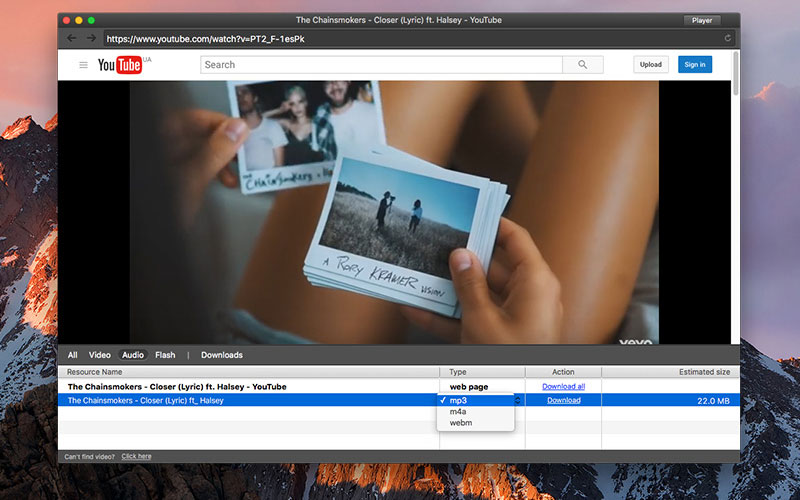Click the 'Click here' link
Screen dimensions: 800x500
[136, 457]
